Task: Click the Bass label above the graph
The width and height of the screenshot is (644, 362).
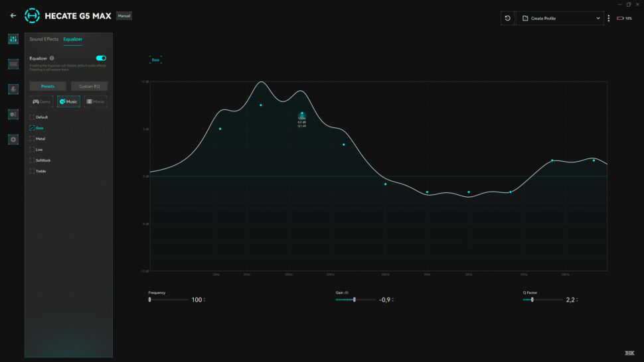Action: click(155, 60)
